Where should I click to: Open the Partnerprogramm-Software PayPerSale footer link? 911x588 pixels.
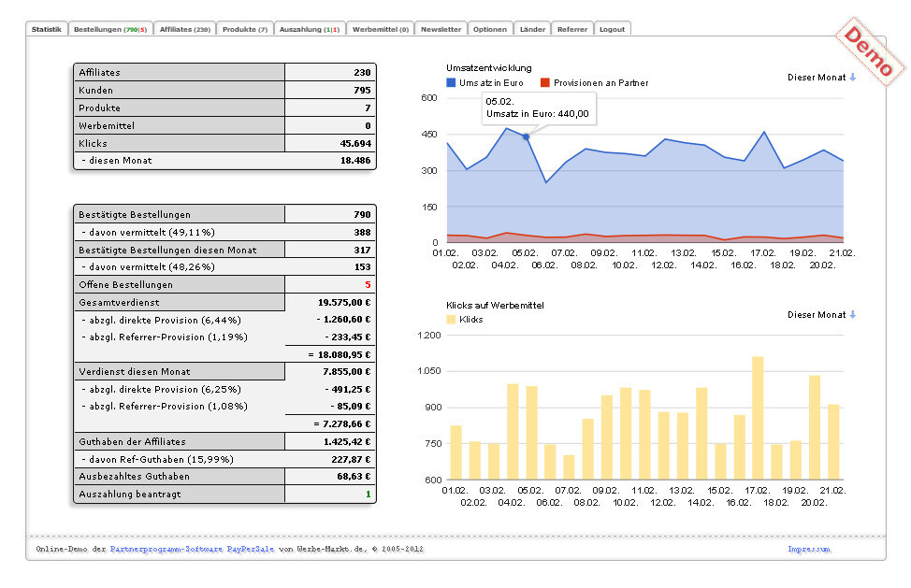[x=192, y=550]
